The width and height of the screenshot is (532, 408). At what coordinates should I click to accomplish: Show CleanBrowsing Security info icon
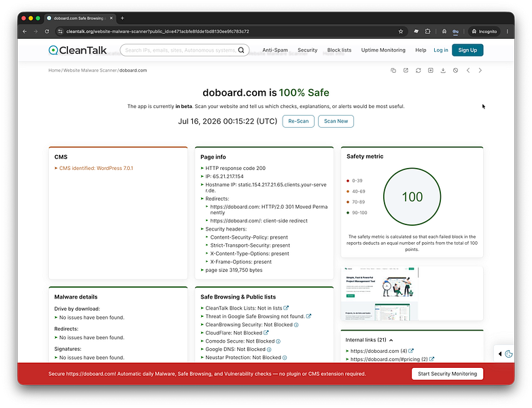[296, 325]
